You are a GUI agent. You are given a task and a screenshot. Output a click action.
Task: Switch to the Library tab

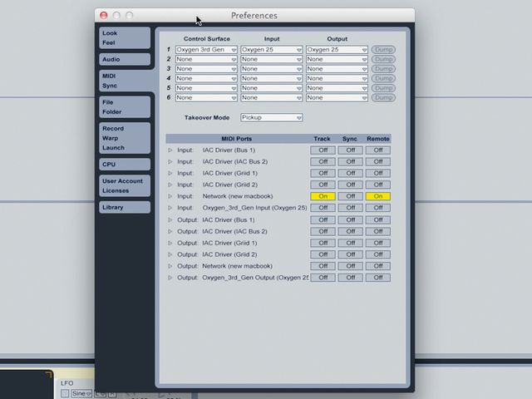click(125, 207)
